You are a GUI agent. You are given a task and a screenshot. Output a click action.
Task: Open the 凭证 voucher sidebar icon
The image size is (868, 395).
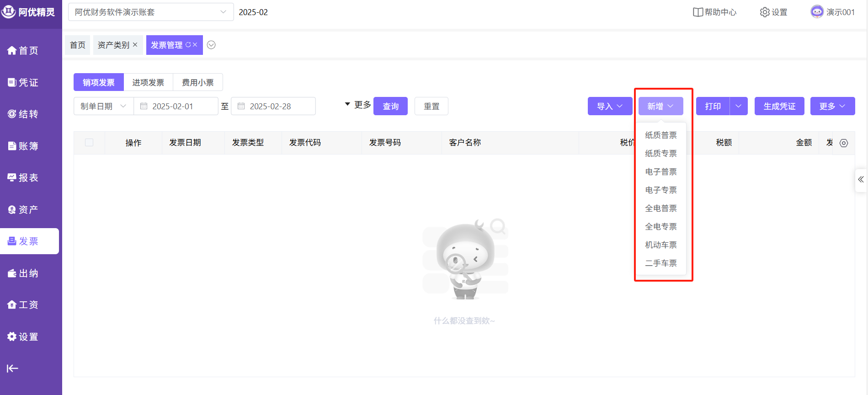pos(12,82)
